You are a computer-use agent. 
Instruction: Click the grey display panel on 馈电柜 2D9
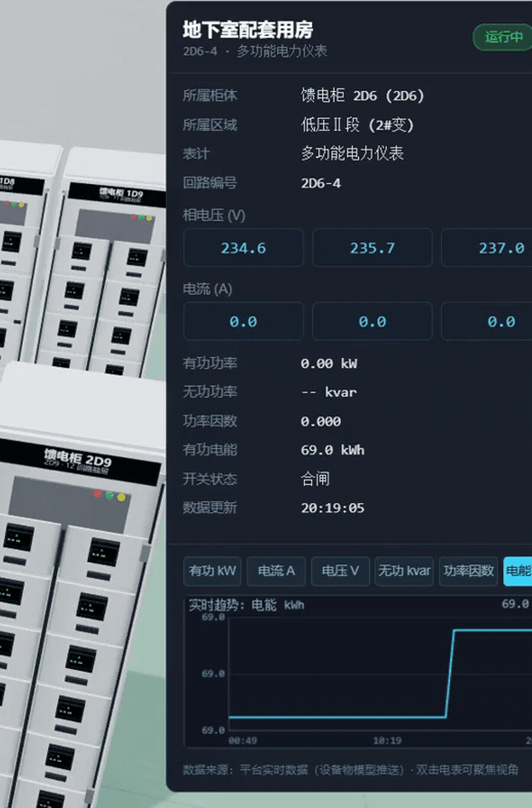[70, 504]
